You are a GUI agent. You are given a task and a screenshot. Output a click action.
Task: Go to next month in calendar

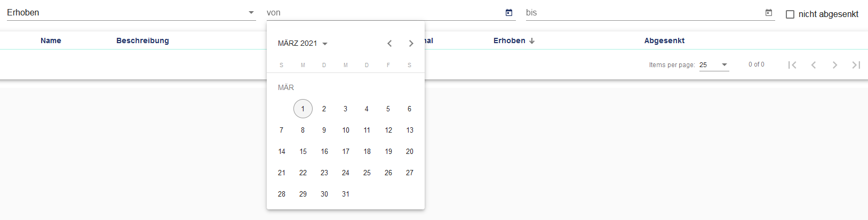411,44
